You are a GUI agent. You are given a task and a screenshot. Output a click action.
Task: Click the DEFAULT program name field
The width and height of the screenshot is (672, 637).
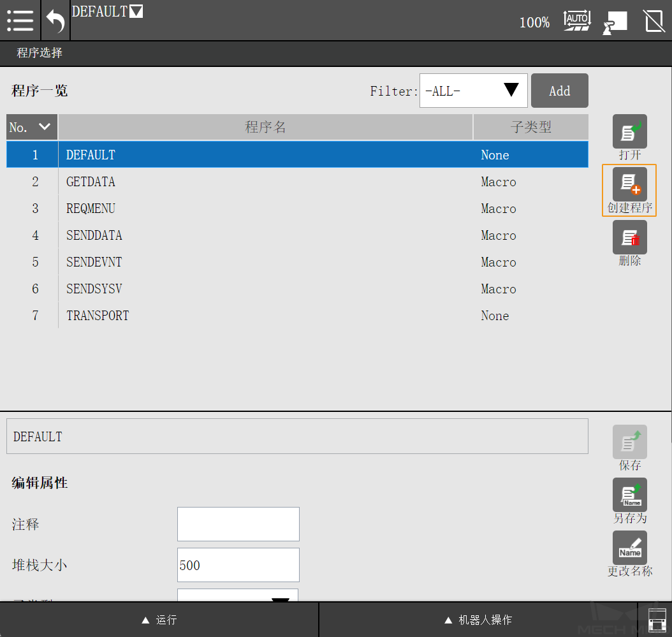point(298,436)
